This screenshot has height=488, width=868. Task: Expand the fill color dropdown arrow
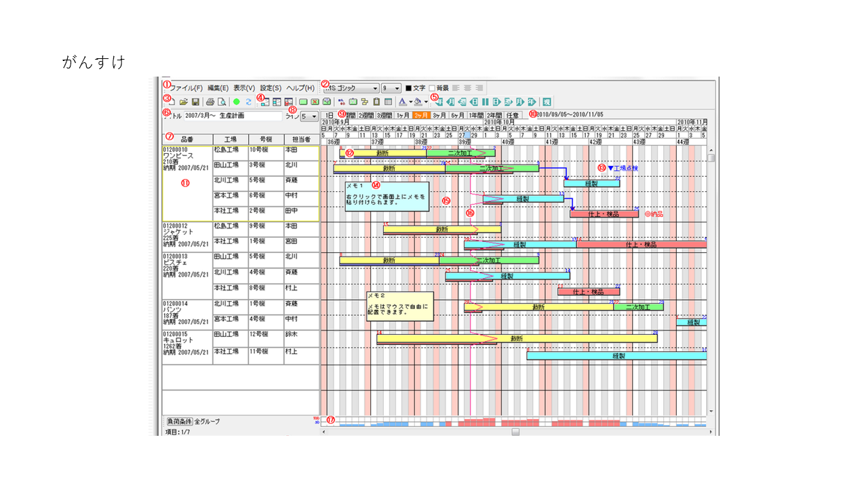(x=426, y=102)
